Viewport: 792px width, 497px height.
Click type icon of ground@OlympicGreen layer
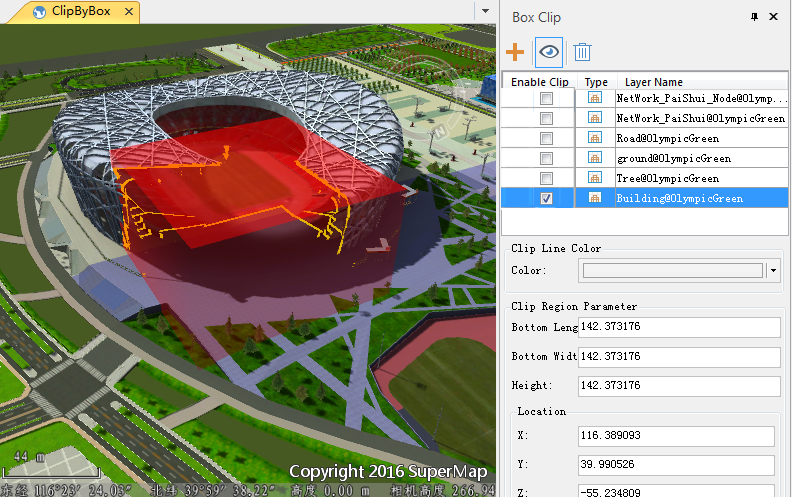tap(595, 158)
